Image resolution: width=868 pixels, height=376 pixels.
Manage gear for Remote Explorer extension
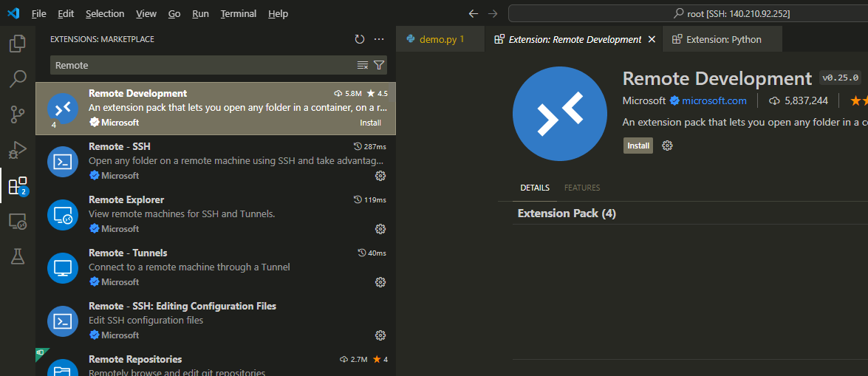point(380,229)
